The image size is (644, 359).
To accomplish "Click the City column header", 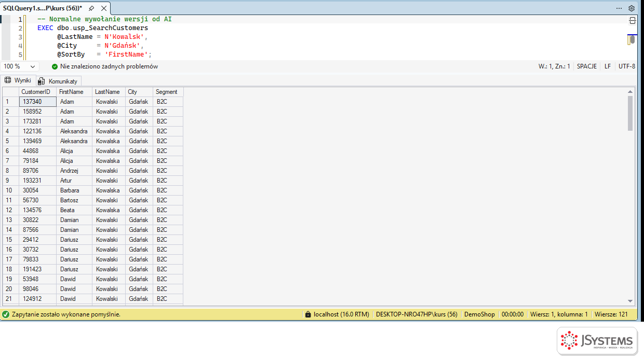I will (x=139, y=92).
